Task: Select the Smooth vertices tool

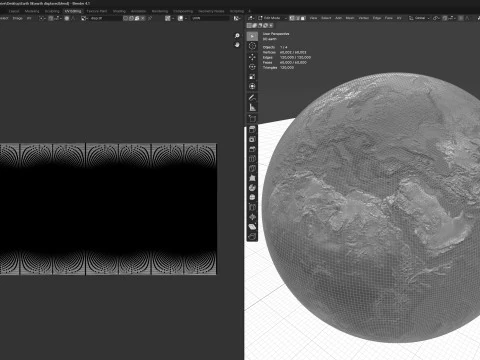Action: [x=252, y=197]
